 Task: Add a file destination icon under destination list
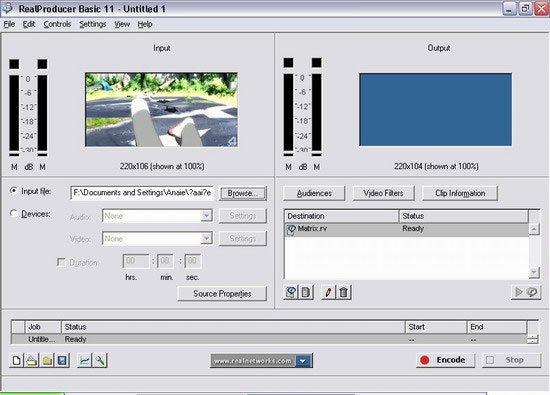point(291,292)
